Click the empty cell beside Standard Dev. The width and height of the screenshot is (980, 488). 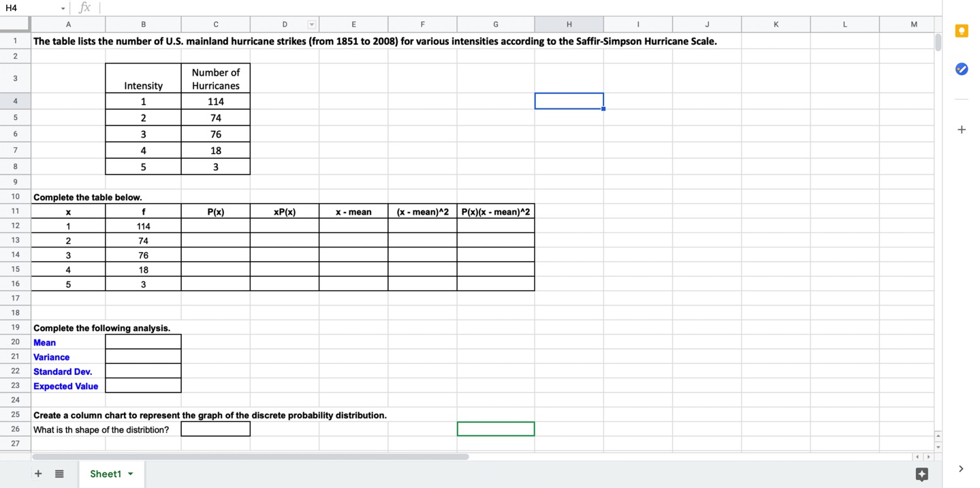click(143, 371)
